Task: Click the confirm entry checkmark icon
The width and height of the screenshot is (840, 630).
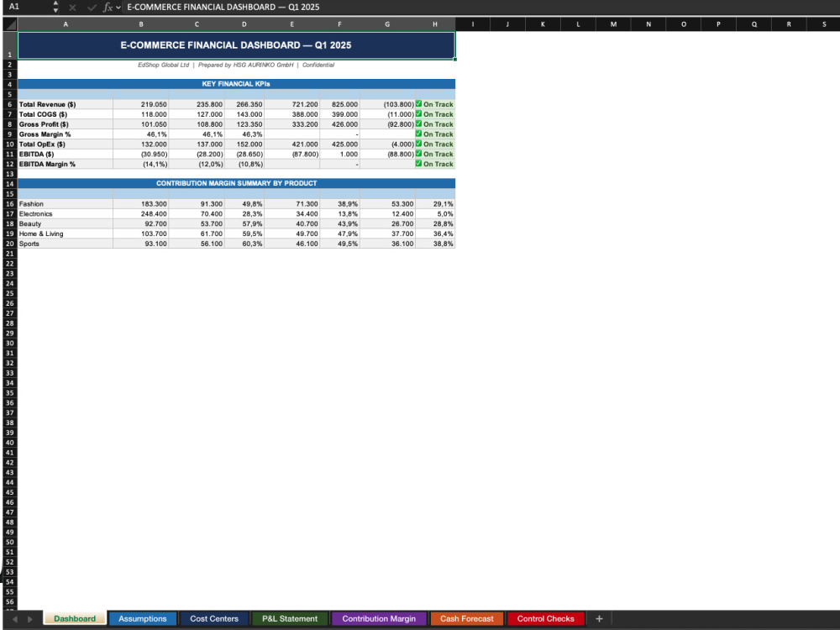Action: click(92, 8)
